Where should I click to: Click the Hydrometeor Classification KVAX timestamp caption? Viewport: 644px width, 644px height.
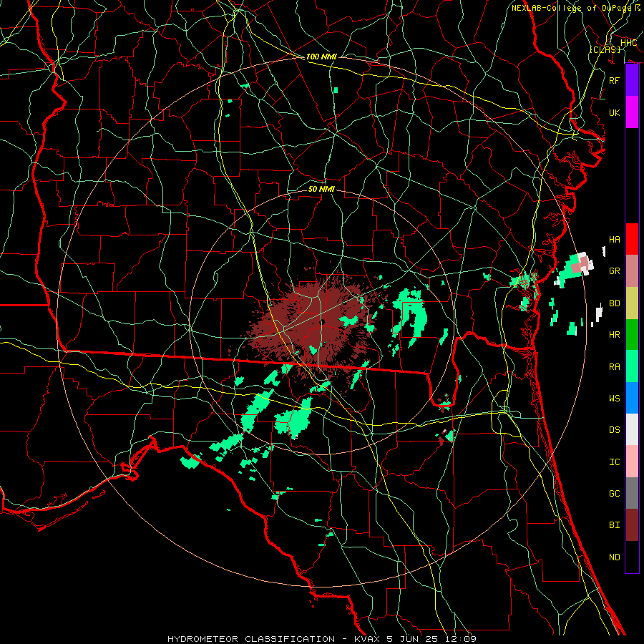pyautogui.click(x=322, y=639)
